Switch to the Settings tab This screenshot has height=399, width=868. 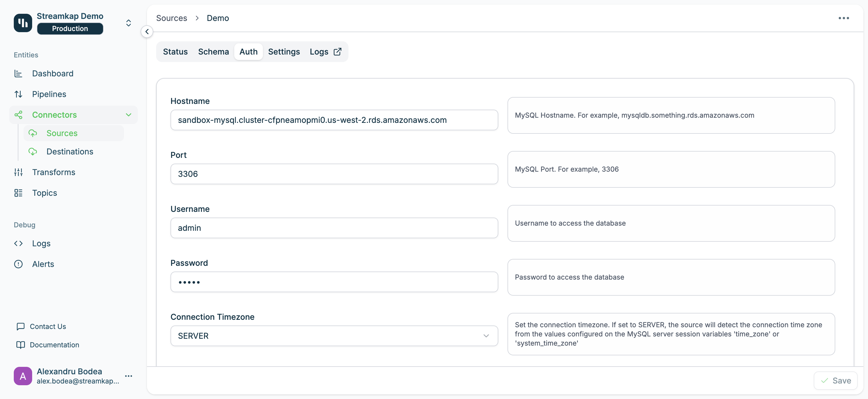point(284,52)
